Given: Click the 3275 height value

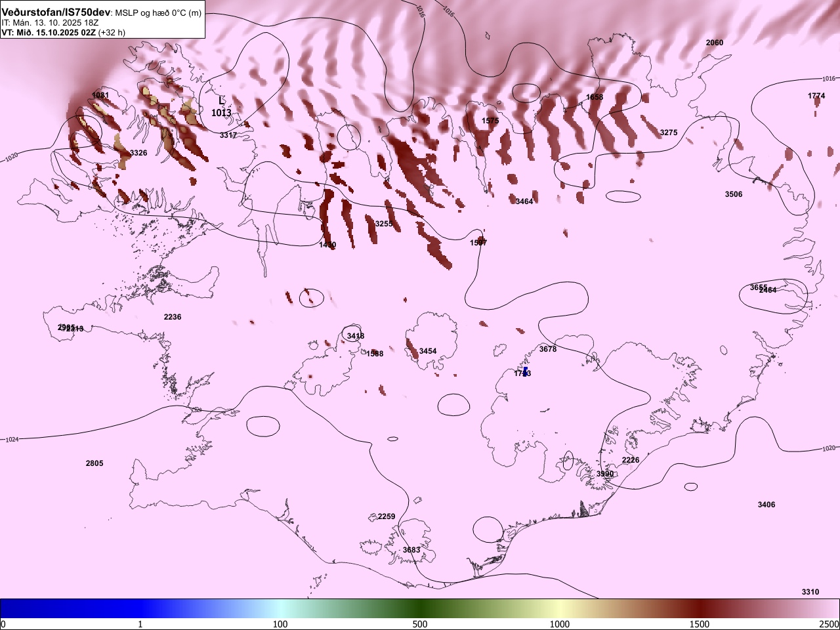Looking at the screenshot, I should (x=669, y=133).
